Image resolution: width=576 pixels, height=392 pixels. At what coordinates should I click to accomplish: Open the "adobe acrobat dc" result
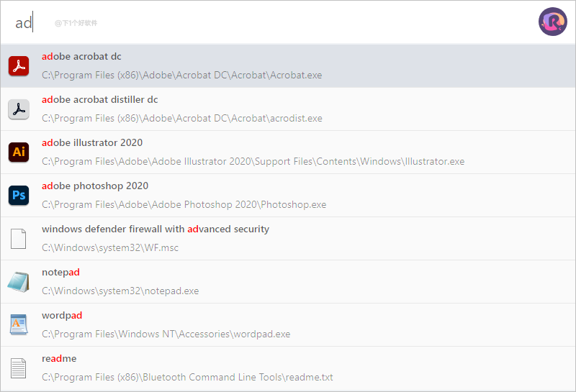click(x=81, y=56)
